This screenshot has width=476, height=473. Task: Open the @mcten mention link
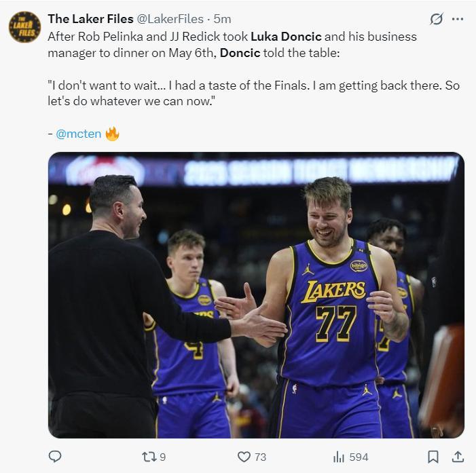[x=78, y=134]
